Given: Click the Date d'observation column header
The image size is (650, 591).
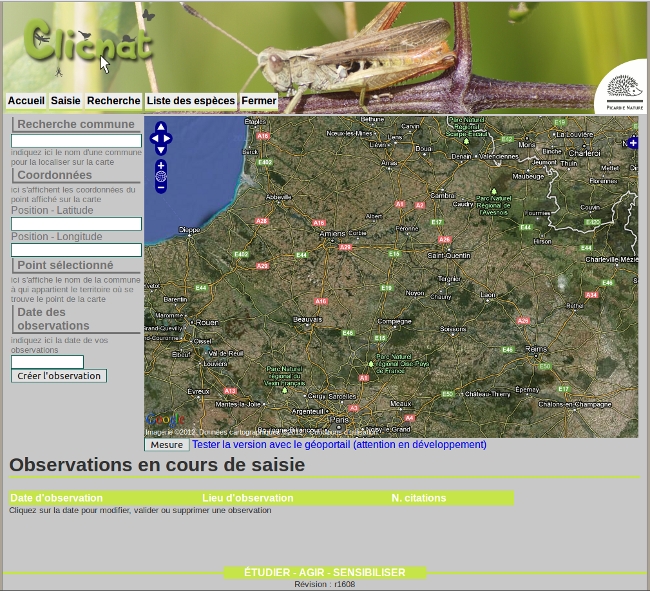Looking at the screenshot, I should pos(56,498).
